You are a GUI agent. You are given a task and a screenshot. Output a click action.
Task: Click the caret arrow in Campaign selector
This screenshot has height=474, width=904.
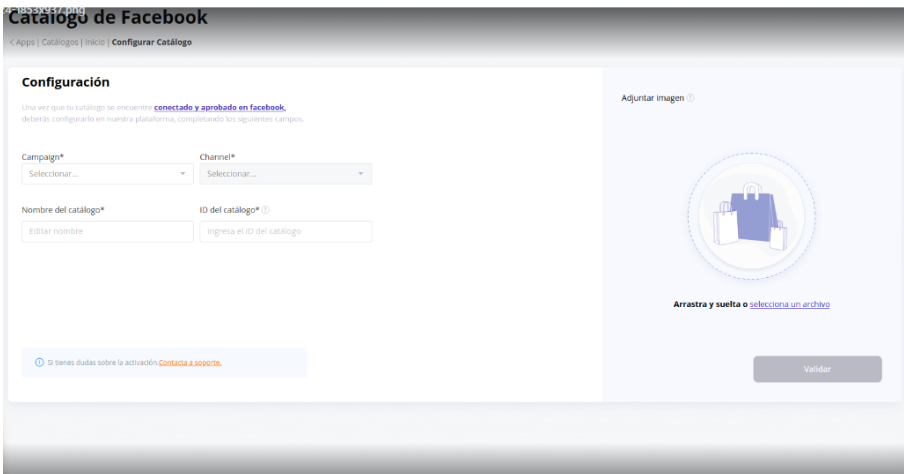[182, 174]
